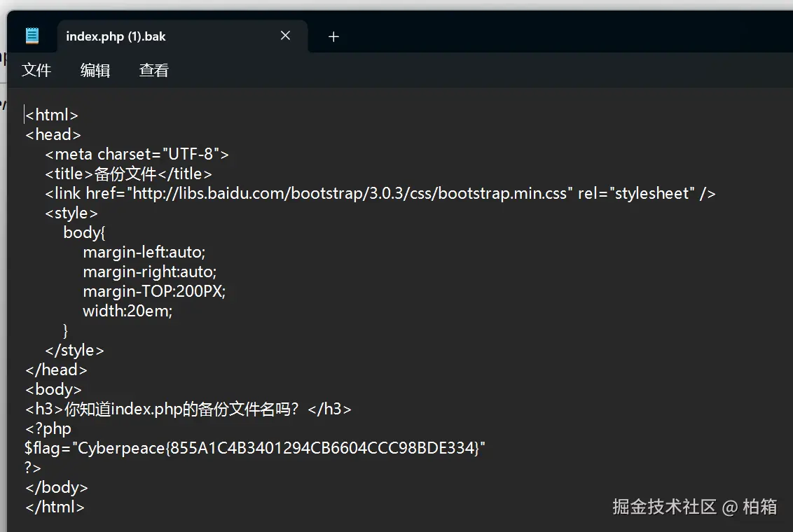Place cursor in the <html> opening line
Image resolution: width=793 pixels, height=532 pixels.
pyautogui.click(x=52, y=115)
